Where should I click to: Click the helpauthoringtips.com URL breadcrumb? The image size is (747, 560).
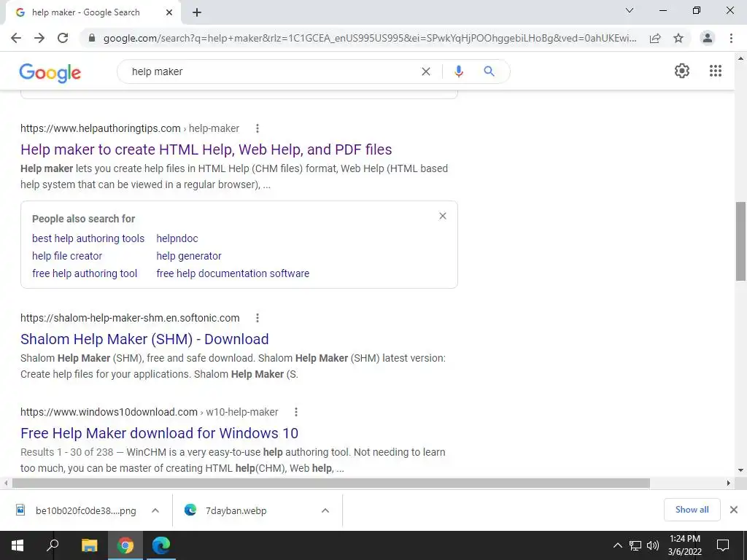pyautogui.click(x=130, y=128)
